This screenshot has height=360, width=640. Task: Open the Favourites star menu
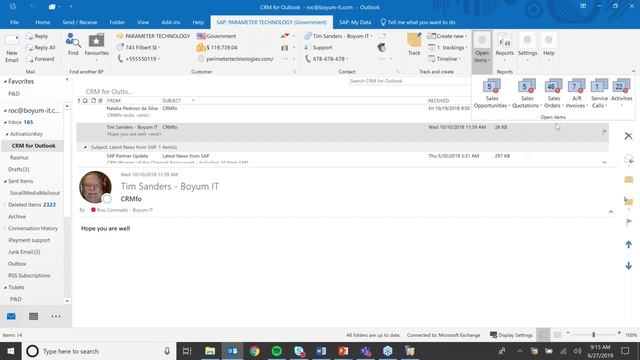coord(97,46)
